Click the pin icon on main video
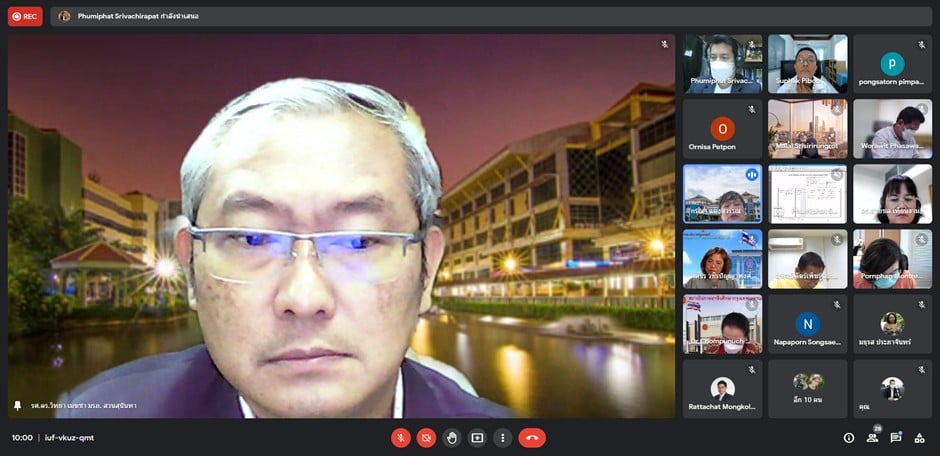Screen dimensions: 940x456 [17, 406]
